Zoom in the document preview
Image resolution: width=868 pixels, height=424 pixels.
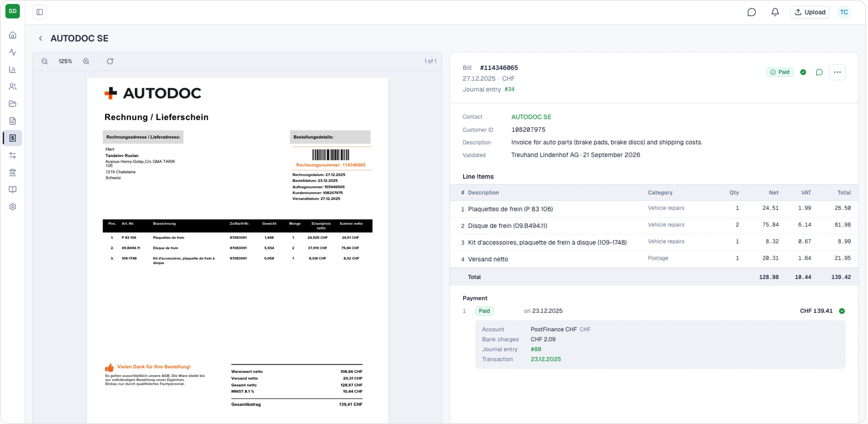tap(86, 62)
